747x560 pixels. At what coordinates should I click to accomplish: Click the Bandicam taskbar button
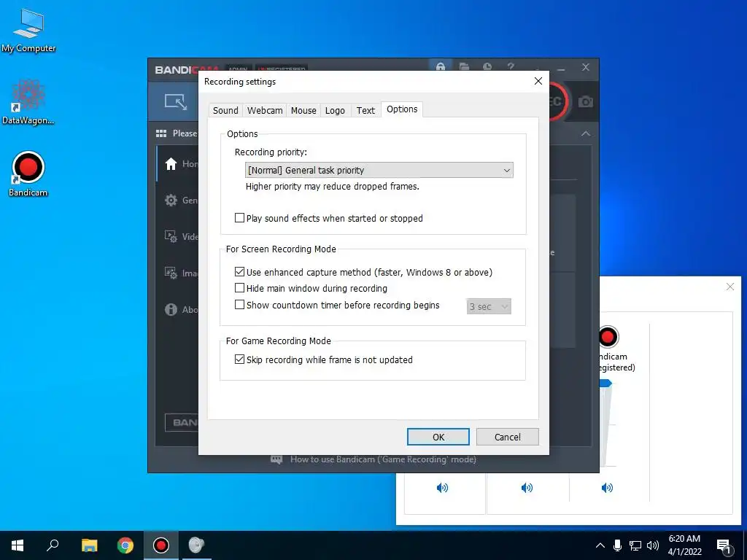point(161,545)
